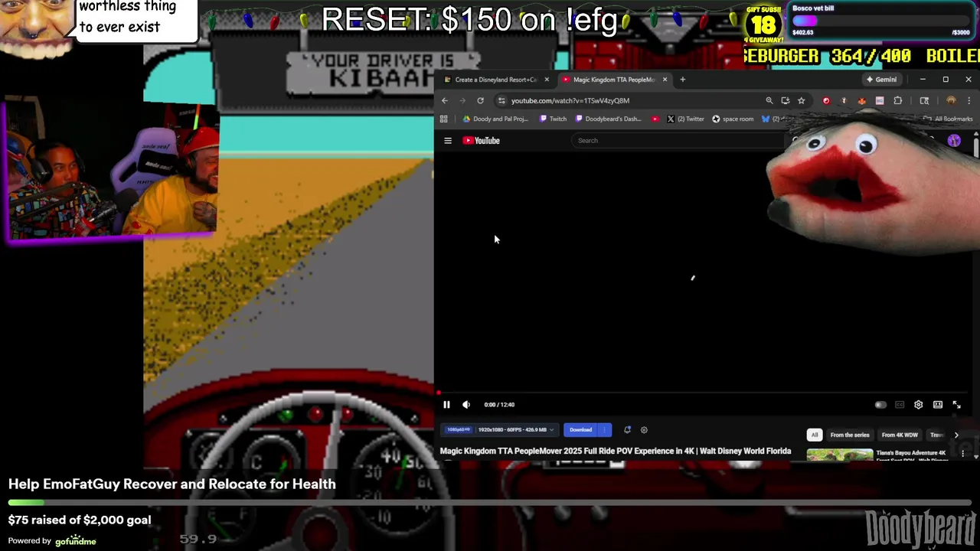Toggle closed captions on the video
980x551 pixels.
900,405
